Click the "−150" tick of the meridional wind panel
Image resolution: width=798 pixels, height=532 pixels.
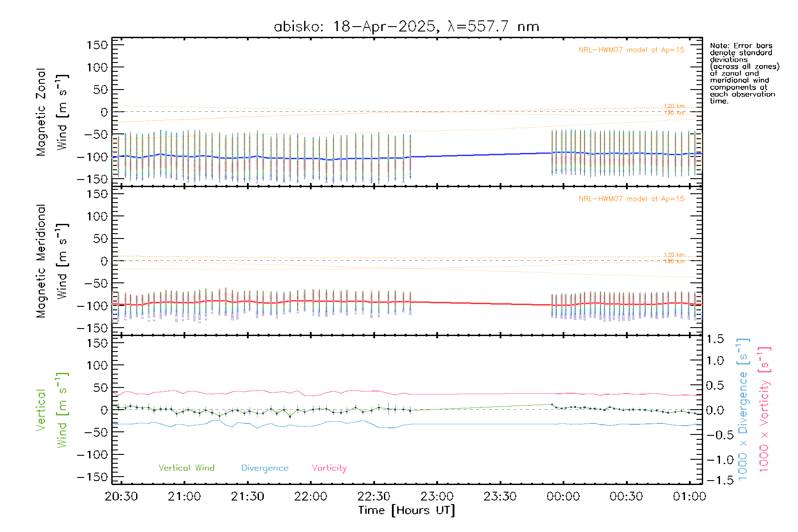click(x=92, y=329)
